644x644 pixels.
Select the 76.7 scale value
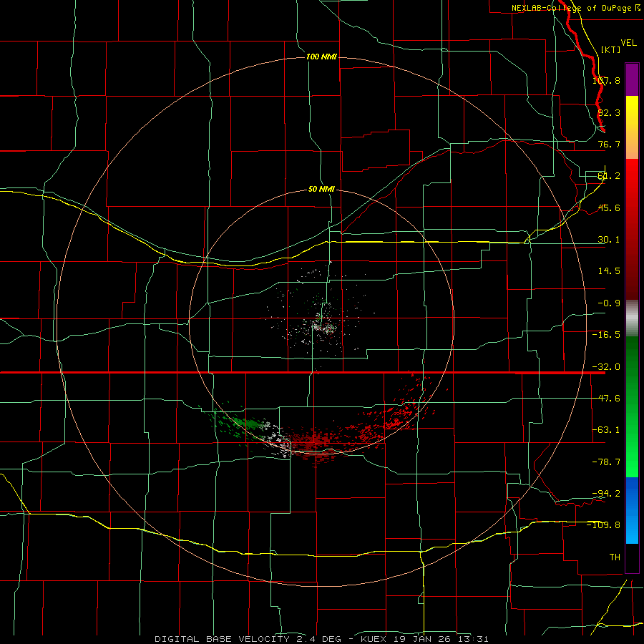click(x=609, y=144)
